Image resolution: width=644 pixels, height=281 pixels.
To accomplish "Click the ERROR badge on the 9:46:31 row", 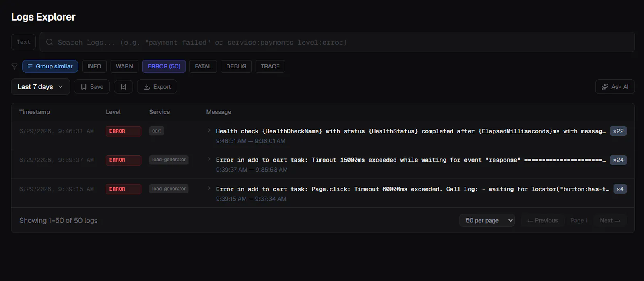I will tap(124, 131).
